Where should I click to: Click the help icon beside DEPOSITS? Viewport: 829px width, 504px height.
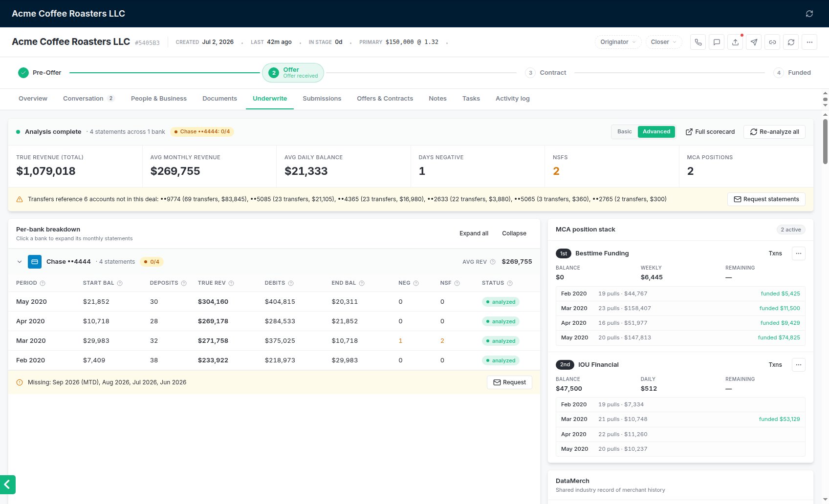184,283
